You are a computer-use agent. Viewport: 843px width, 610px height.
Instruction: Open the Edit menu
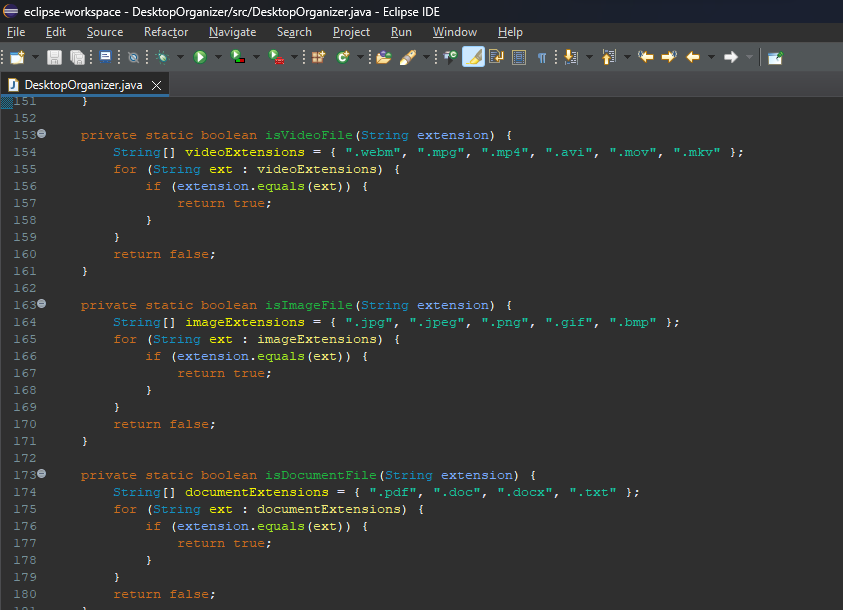pos(55,32)
